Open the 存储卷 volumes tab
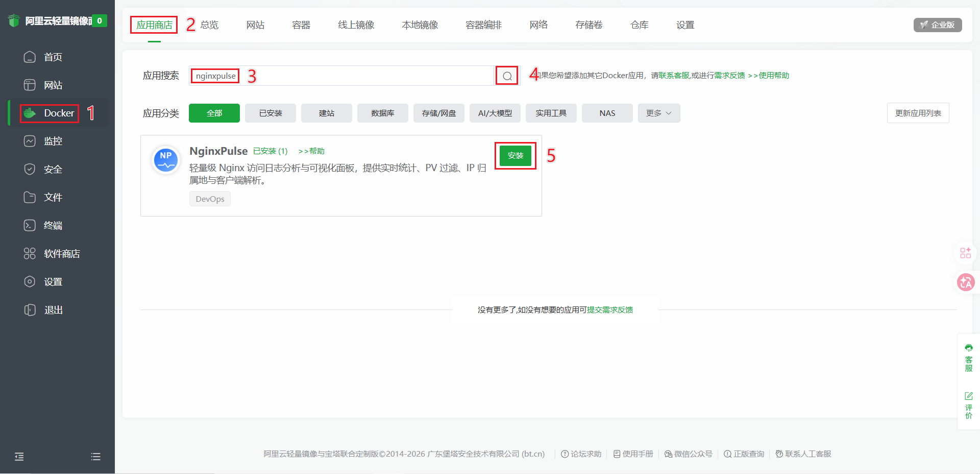 click(589, 25)
